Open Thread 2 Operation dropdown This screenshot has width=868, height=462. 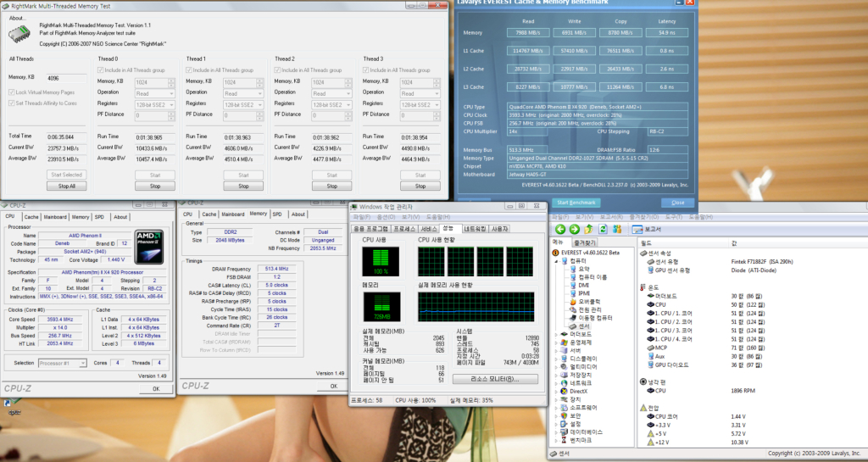pos(331,93)
